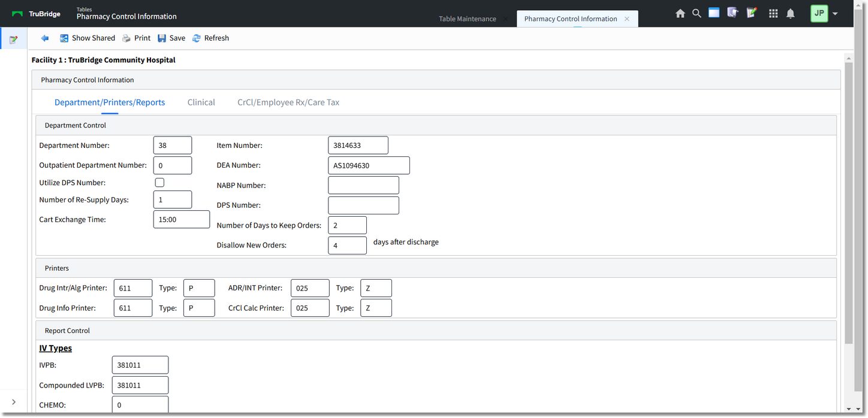Switch to the Clinical tab
The width and height of the screenshot is (868, 418).
[201, 102]
